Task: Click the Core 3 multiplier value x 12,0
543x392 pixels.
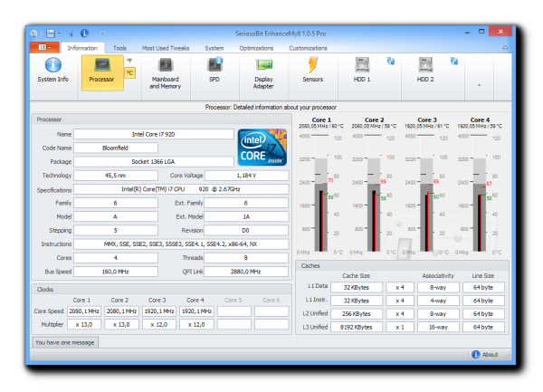Action: (x=159, y=324)
